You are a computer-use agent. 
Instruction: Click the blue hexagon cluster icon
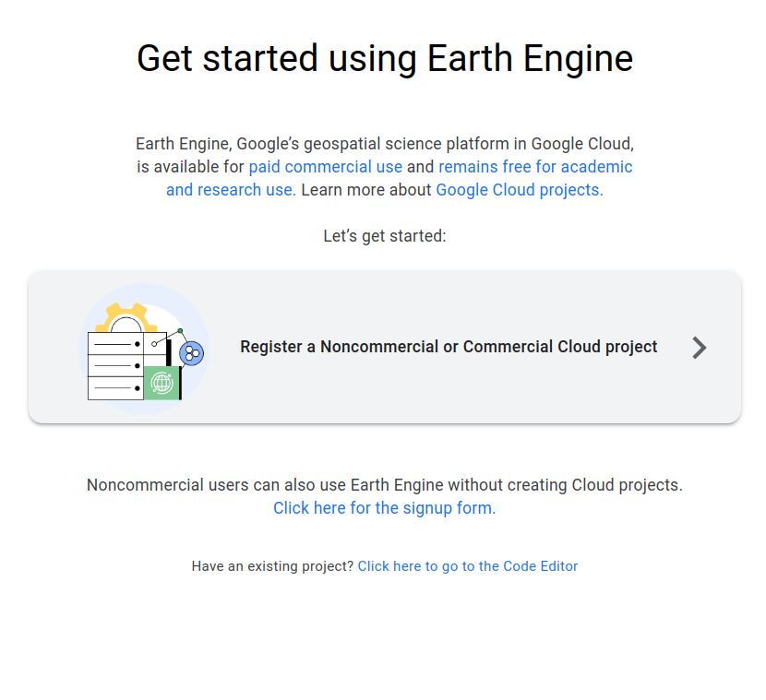(x=192, y=353)
